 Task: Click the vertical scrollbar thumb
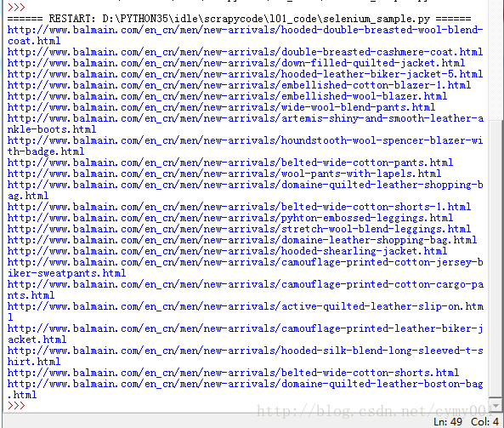tap(496, 259)
